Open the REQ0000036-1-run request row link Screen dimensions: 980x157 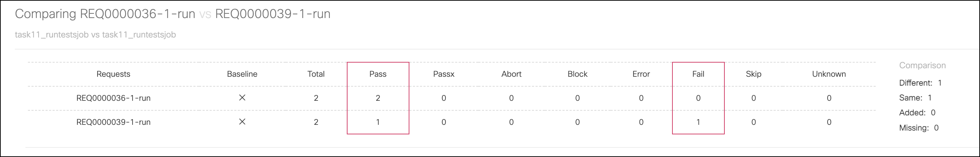113,98
